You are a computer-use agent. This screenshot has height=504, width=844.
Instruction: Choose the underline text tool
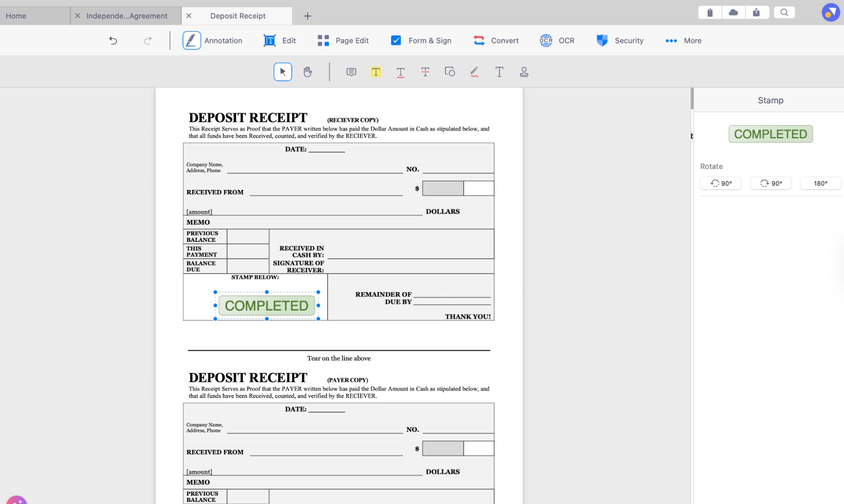pyautogui.click(x=400, y=72)
